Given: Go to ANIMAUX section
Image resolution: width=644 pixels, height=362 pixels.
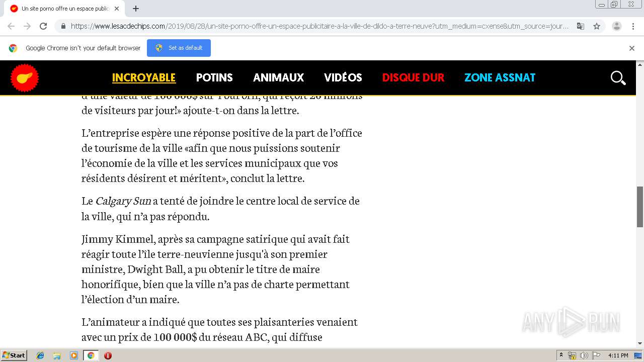Looking at the screenshot, I should pos(279,78).
